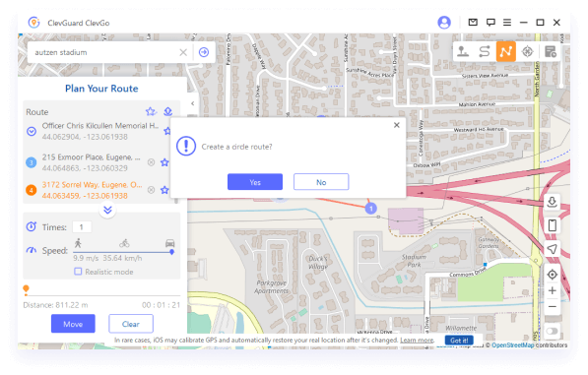Image resolution: width=588 pixels, height=375 pixels.
Task: Open the hamburger menu
Action: tap(507, 23)
